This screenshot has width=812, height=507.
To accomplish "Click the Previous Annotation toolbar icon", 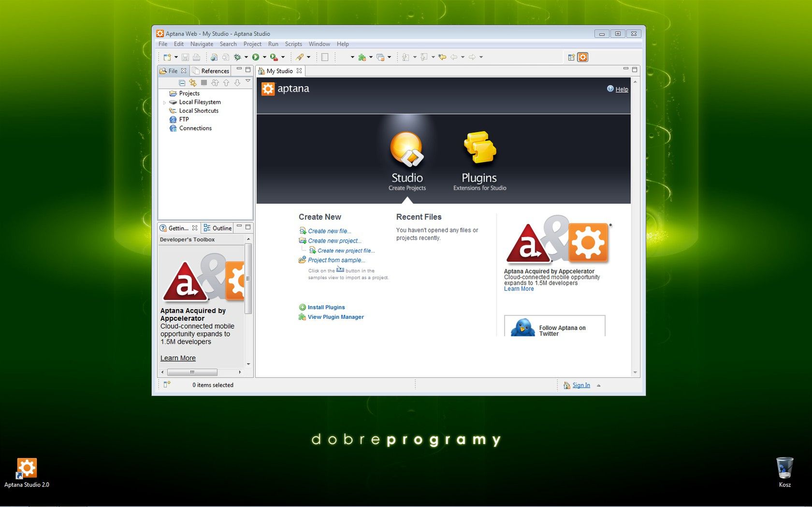I will pyautogui.click(x=424, y=57).
